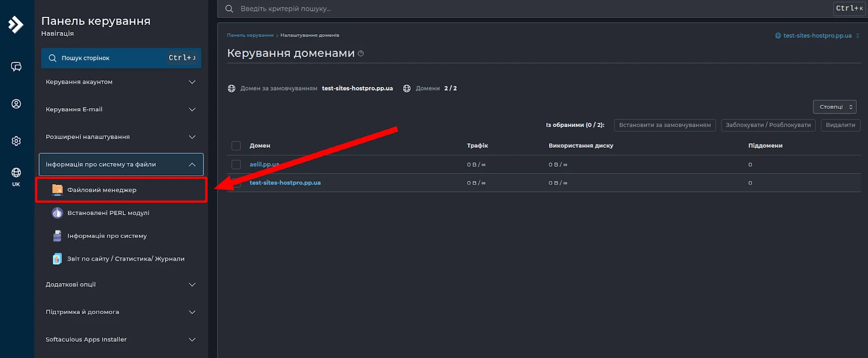
Task: Toggle the select-all domains checkbox
Action: click(x=236, y=146)
